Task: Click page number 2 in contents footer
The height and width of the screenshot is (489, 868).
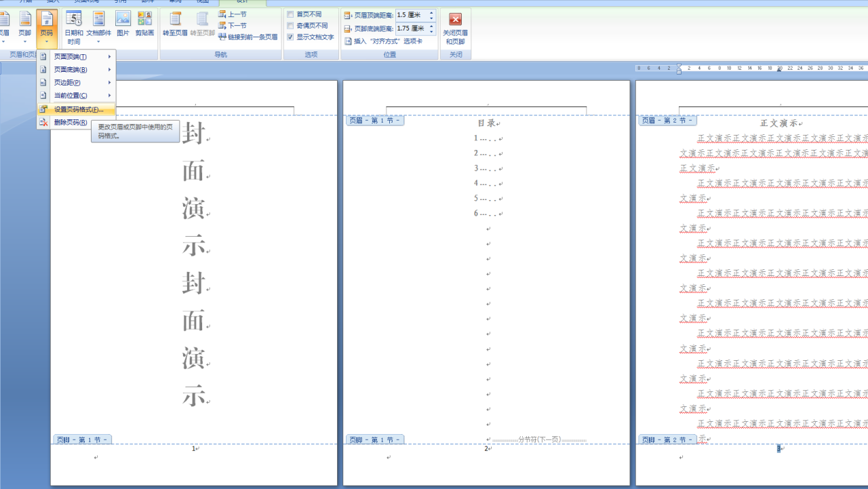Action: click(486, 449)
